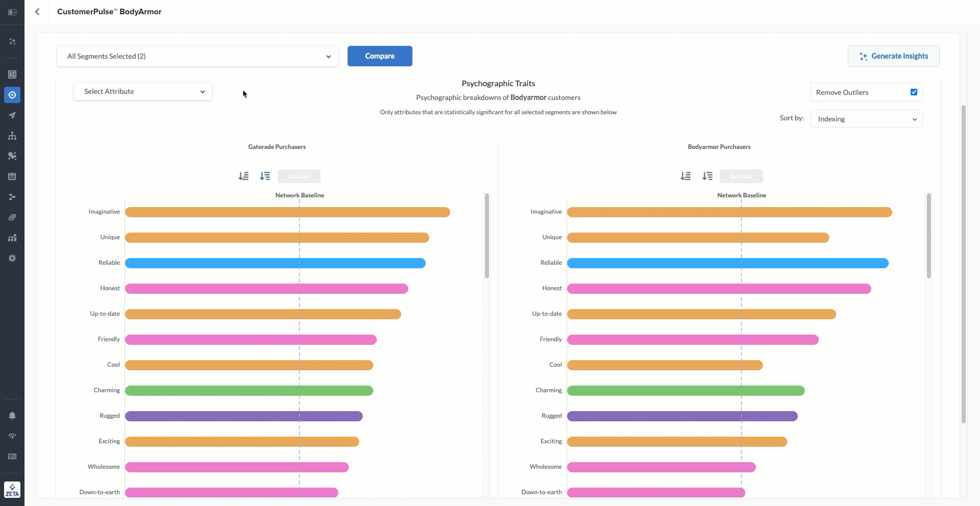Click second sort icon for Bodyarmor Purchasers
This screenshot has width=980, height=506.
coord(707,176)
